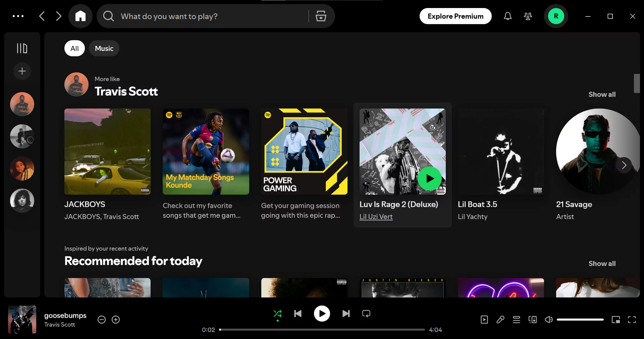Open the Travis Scott heading link

pyautogui.click(x=126, y=91)
